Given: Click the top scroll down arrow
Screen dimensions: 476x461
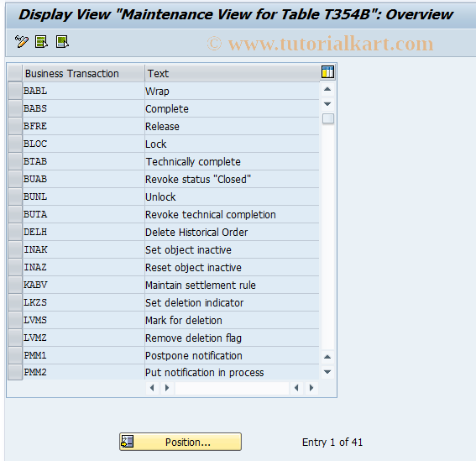Looking at the screenshot, I should (x=327, y=104).
